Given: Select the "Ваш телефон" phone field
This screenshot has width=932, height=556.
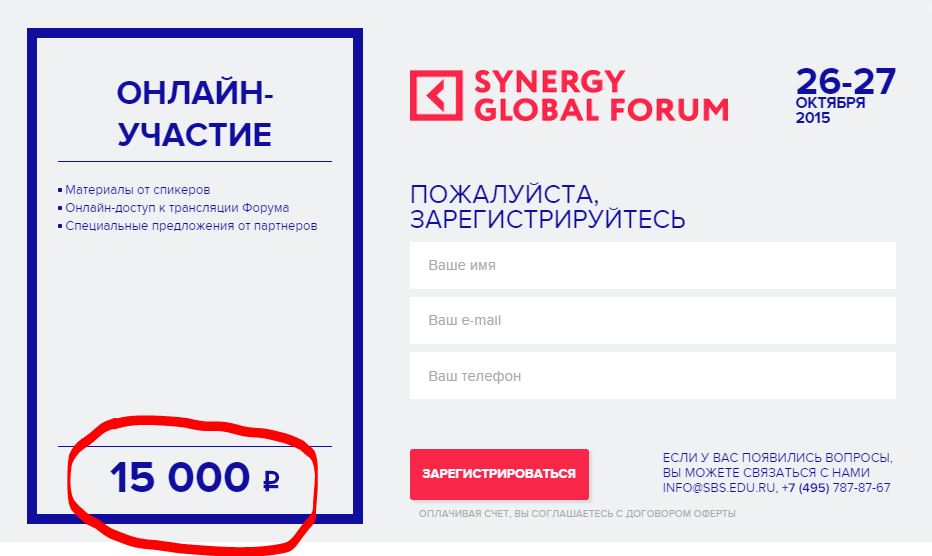Looking at the screenshot, I should (652, 376).
